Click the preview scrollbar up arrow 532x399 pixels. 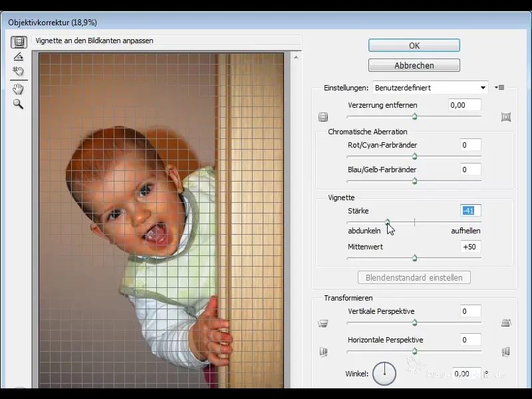pos(296,57)
